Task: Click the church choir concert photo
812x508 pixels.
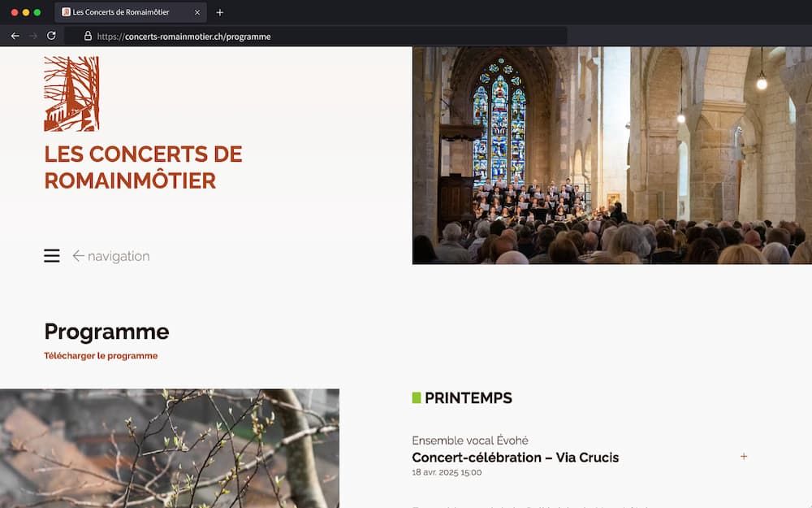Action: [612, 155]
